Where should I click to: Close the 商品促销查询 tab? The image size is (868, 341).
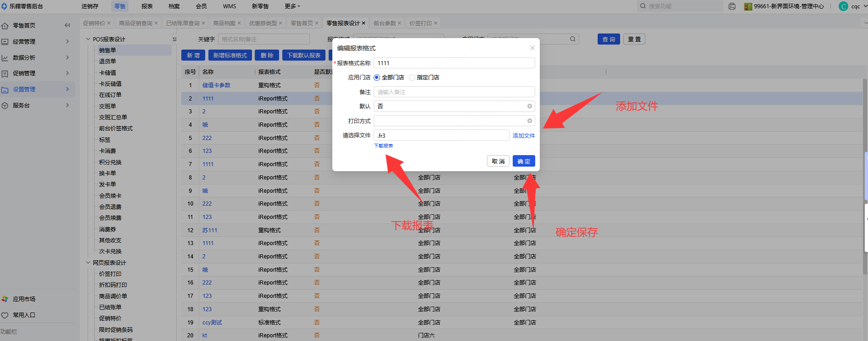tap(156, 23)
